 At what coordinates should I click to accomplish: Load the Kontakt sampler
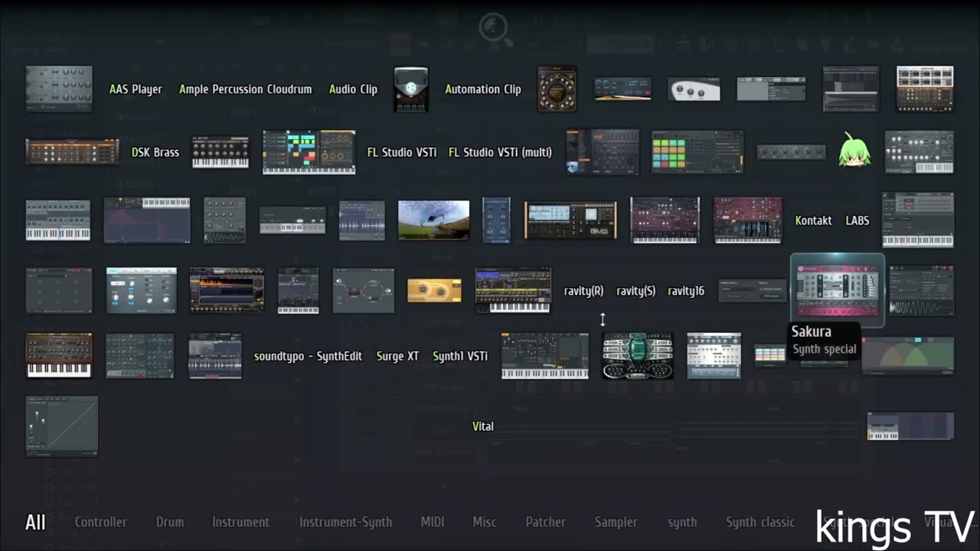pos(813,220)
